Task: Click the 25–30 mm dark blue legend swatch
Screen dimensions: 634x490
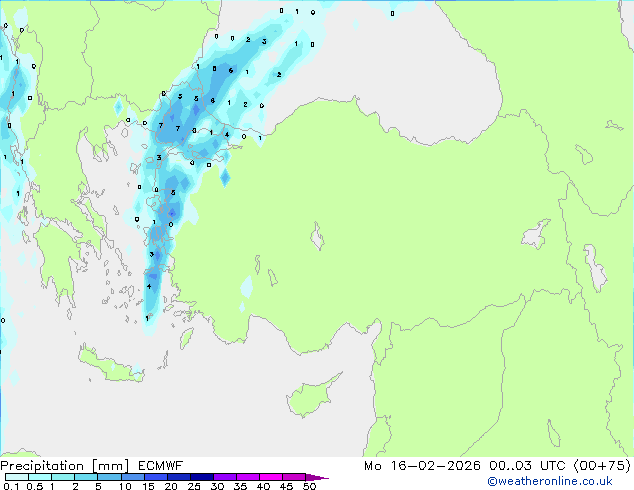Action: coord(202,477)
